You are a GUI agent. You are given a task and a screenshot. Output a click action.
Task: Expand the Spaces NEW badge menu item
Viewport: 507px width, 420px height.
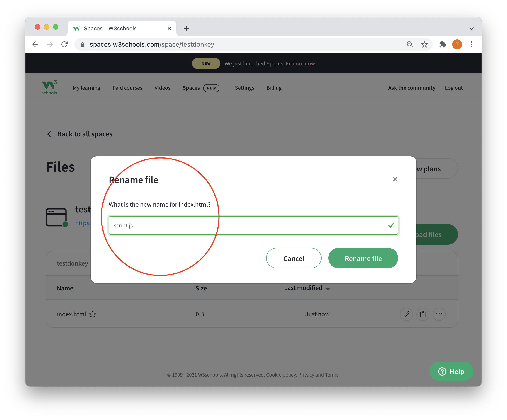point(200,87)
